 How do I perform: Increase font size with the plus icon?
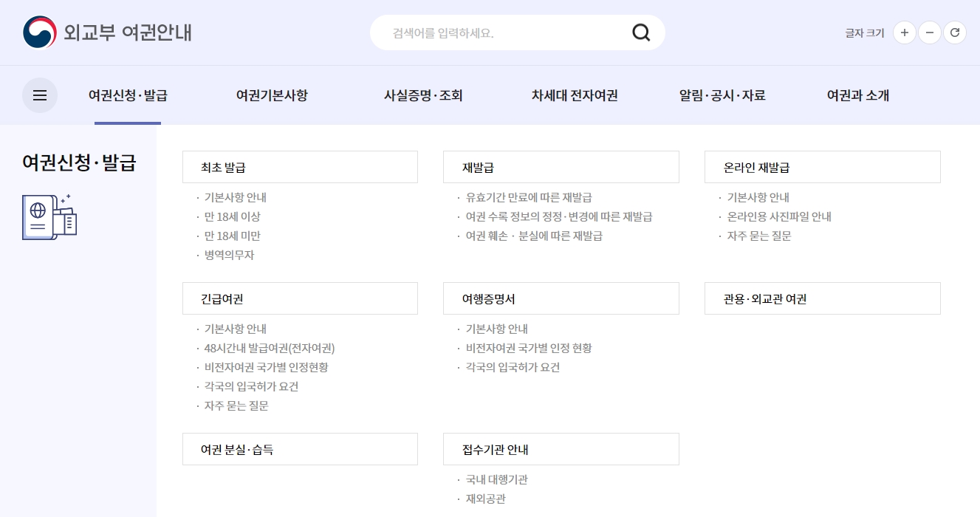(x=904, y=32)
